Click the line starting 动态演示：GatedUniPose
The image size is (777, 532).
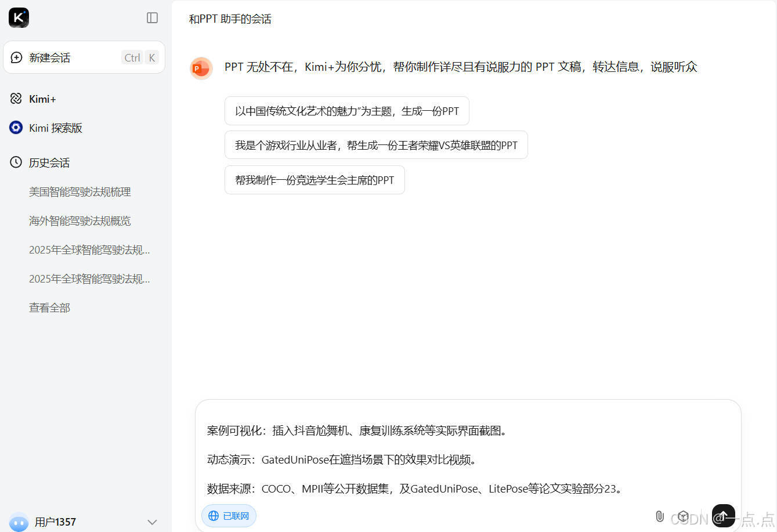[343, 460]
